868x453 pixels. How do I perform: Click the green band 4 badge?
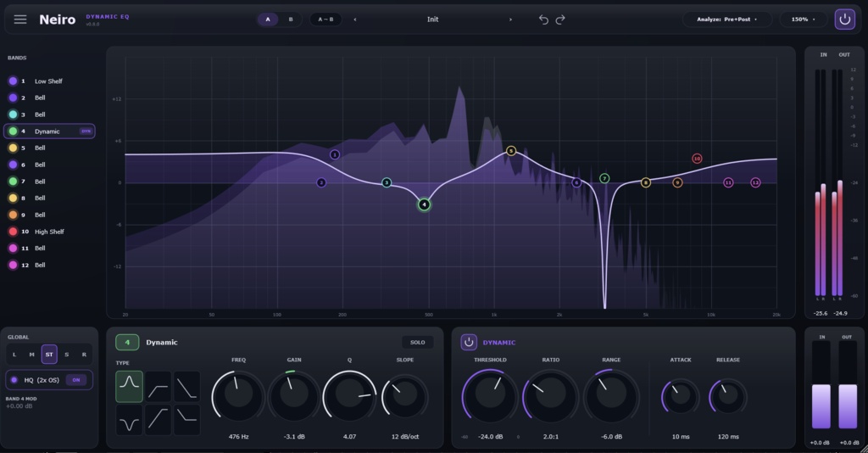[127, 342]
